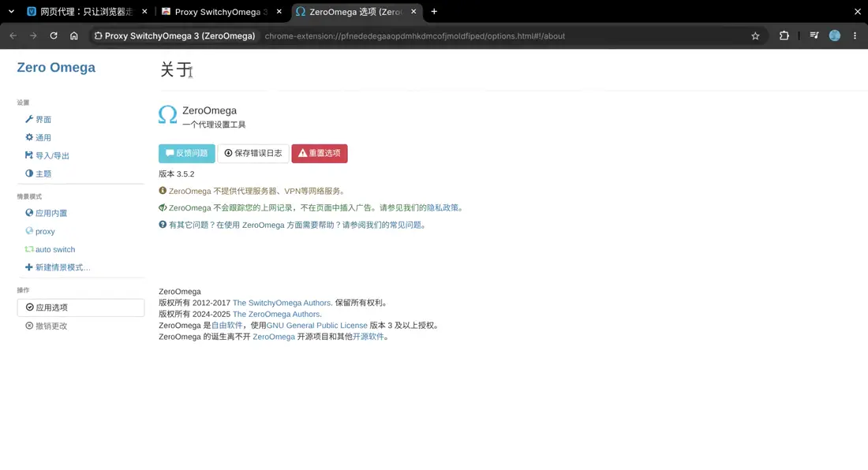Open the 隐私政策 privacy policy link

[443, 208]
